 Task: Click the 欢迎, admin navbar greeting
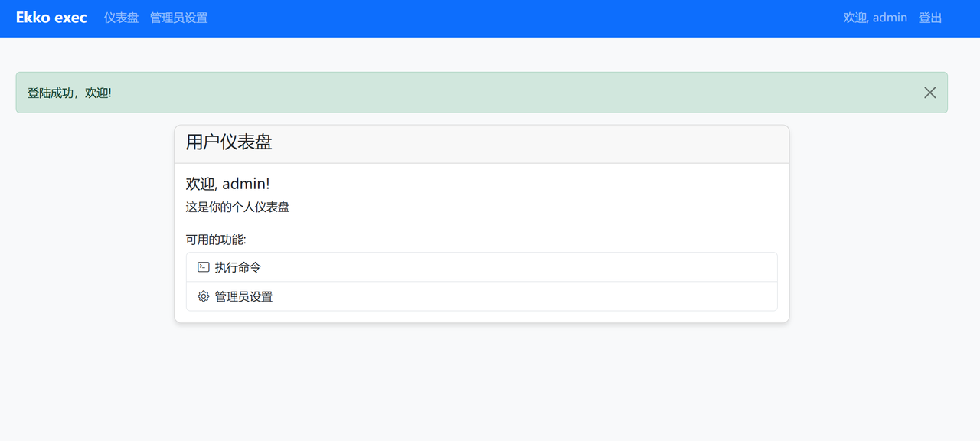click(875, 18)
